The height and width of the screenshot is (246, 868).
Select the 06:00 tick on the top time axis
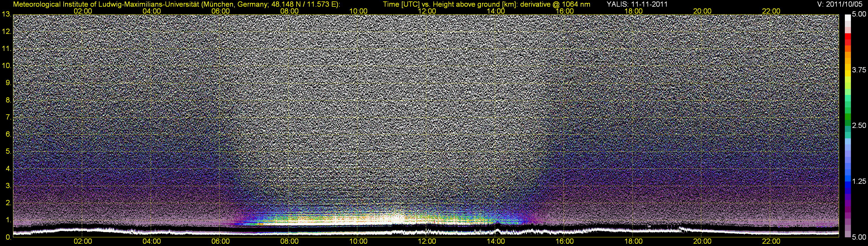[x=220, y=11]
